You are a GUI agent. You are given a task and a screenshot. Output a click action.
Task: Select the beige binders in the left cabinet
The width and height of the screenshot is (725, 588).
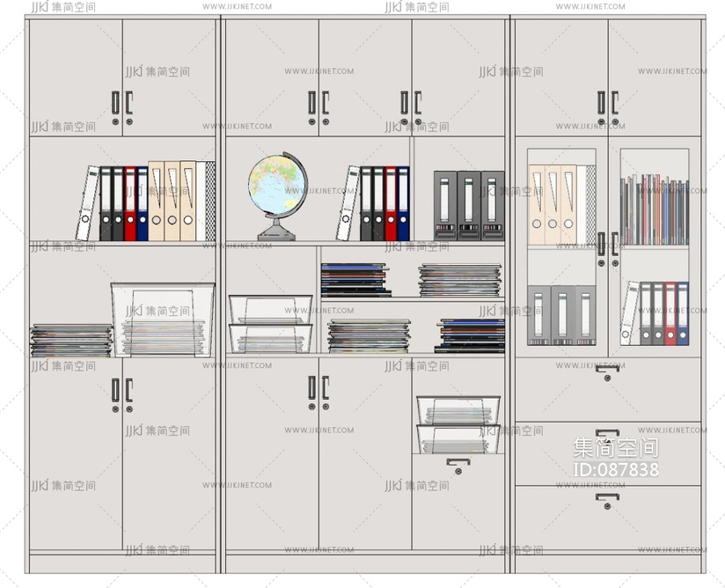[172, 201]
